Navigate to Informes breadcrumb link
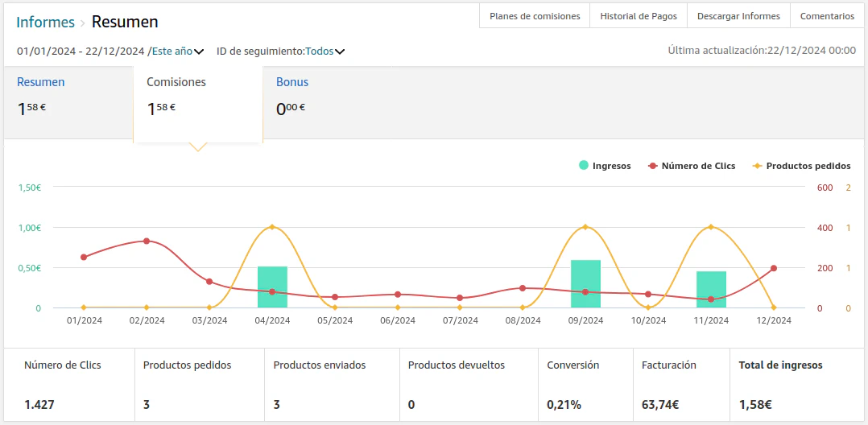 click(45, 22)
